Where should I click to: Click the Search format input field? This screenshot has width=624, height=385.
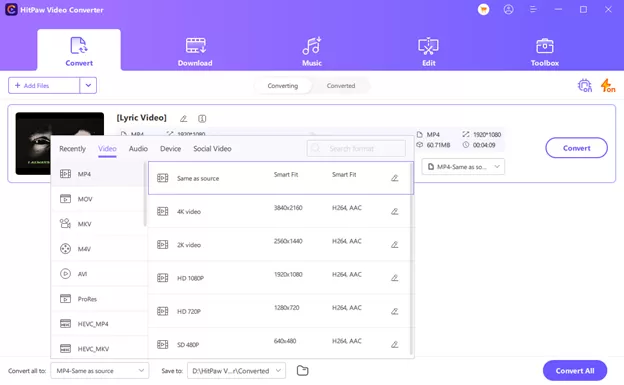[x=356, y=149]
